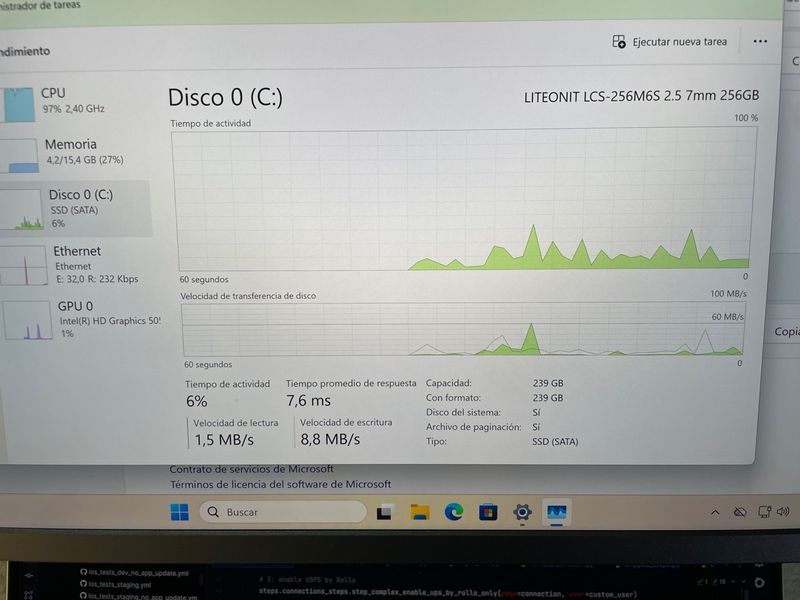Open Task View from the taskbar
This screenshot has width=800, height=600.
385,512
